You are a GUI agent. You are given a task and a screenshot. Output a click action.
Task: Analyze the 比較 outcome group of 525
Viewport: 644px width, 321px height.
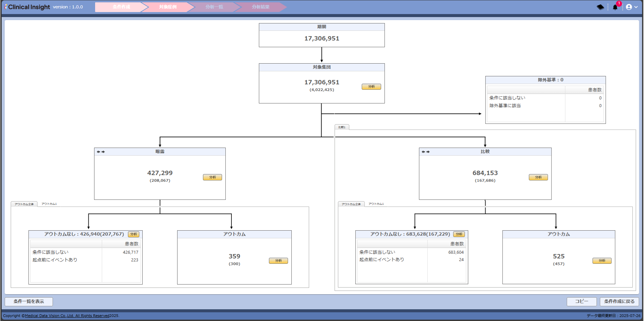click(x=602, y=261)
